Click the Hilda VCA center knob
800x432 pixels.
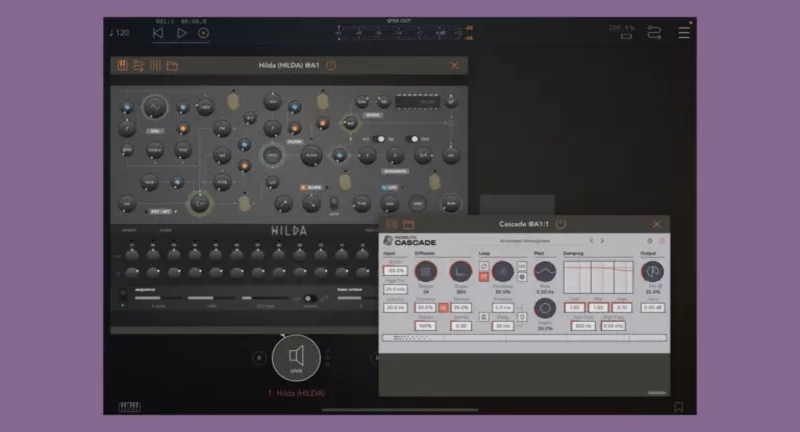pyautogui.click(x=272, y=155)
